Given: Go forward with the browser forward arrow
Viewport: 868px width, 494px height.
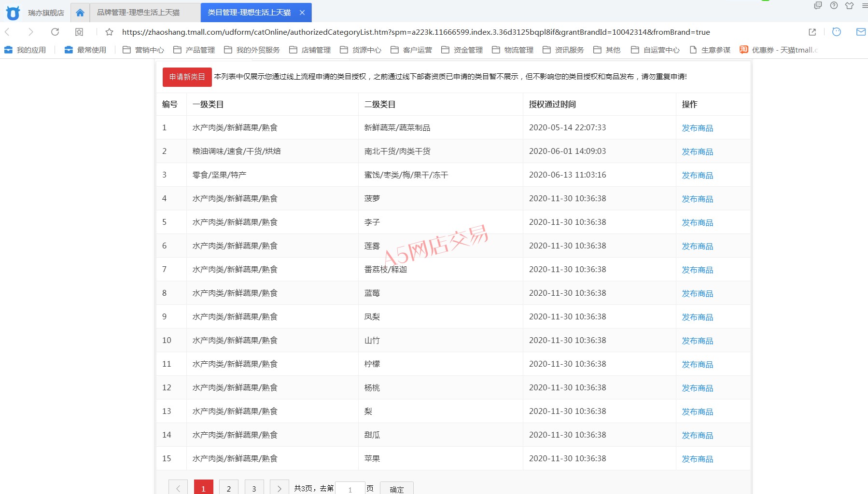Looking at the screenshot, I should 30,32.
